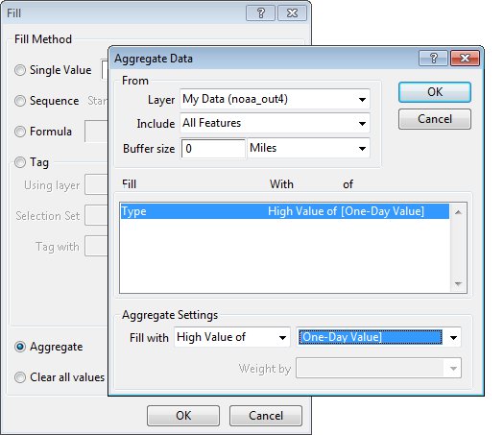Click Cancel in the Fill dialog
This screenshot has width=504, height=435.
266,416
